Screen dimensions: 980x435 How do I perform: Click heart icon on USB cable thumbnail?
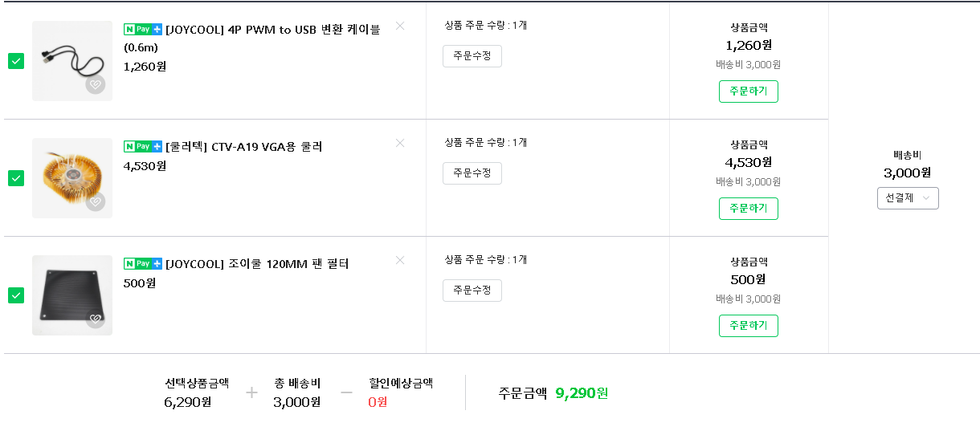(x=96, y=84)
